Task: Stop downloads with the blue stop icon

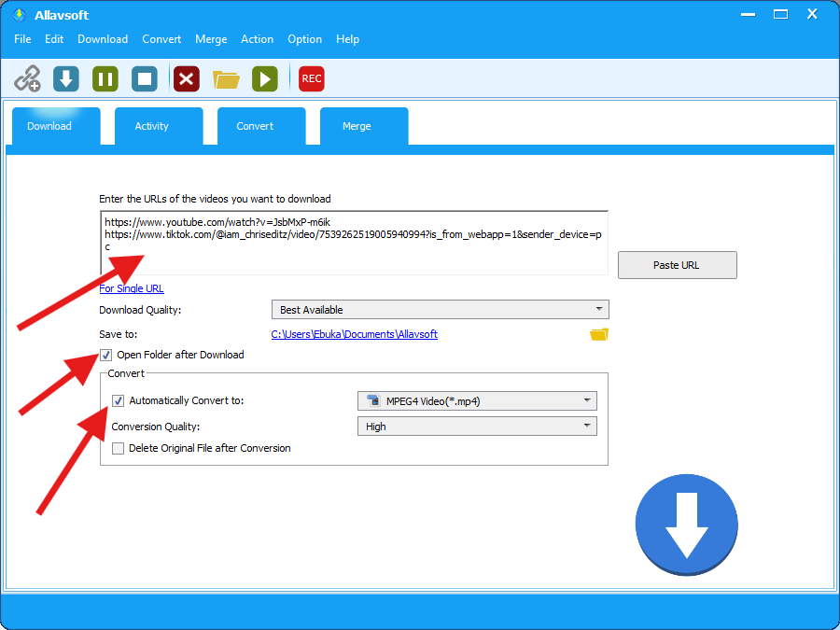Action: click(145, 78)
